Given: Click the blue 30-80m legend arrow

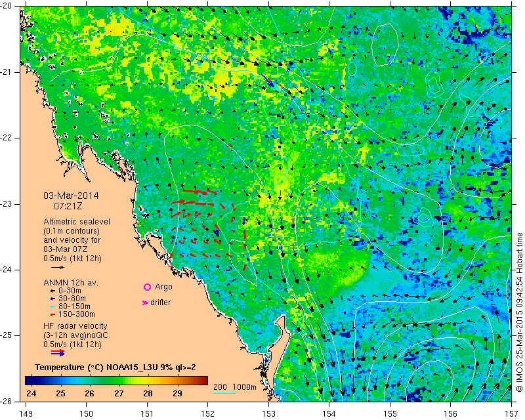Looking at the screenshot, I should [x=52, y=299].
